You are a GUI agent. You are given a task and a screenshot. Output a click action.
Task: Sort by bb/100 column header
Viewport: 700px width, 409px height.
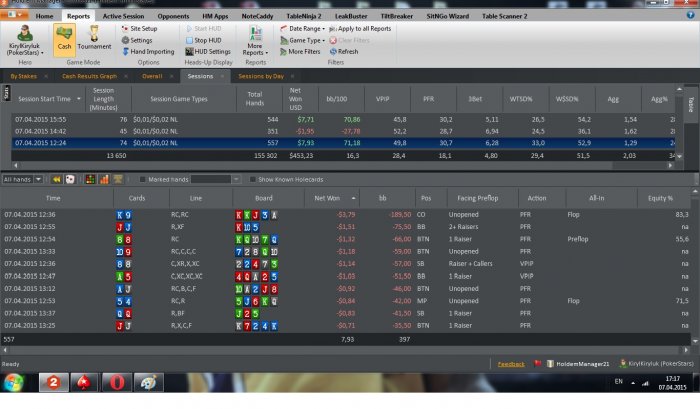tap(337, 99)
